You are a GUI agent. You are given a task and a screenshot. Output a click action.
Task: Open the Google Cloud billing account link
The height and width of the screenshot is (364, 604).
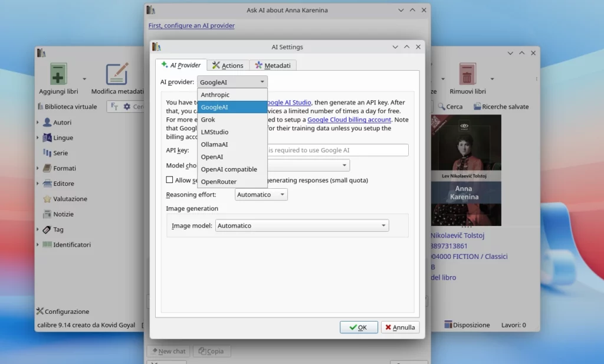click(x=349, y=120)
